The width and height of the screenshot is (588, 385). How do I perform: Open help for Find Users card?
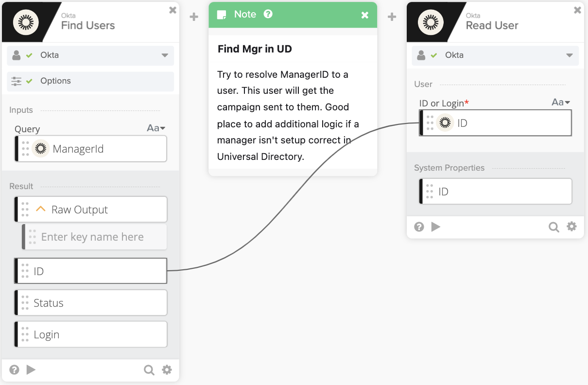(x=15, y=370)
